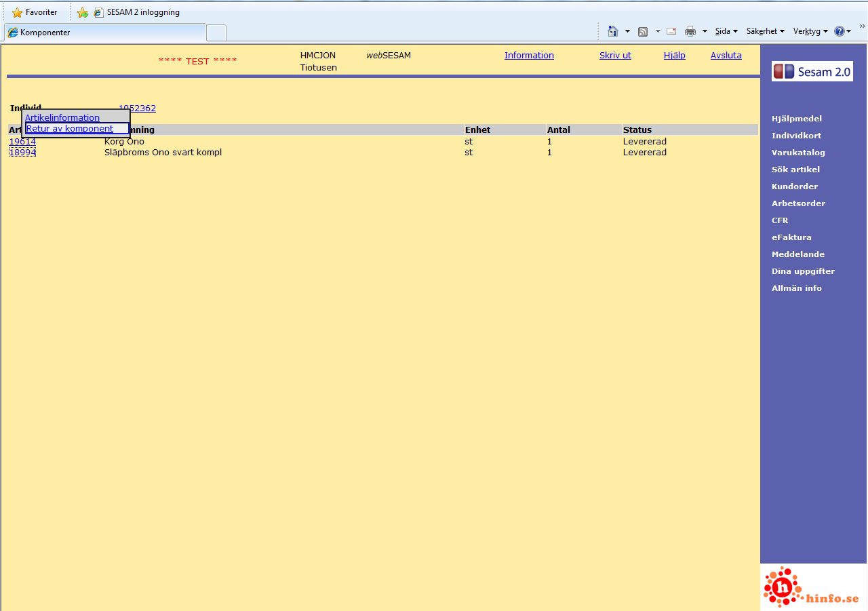Expand the toolbar overflow chevron
This screenshot has width=868, height=611.
click(862, 26)
